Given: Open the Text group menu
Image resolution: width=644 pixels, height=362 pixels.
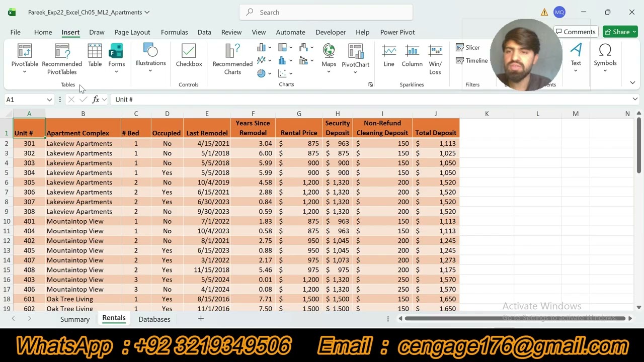Looking at the screenshot, I should point(576,58).
